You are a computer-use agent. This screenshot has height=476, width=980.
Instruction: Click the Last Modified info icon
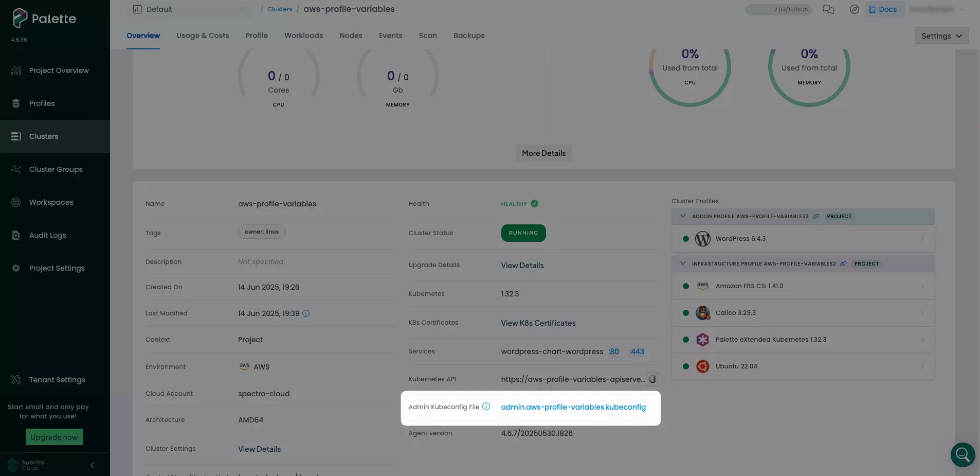pos(306,313)
